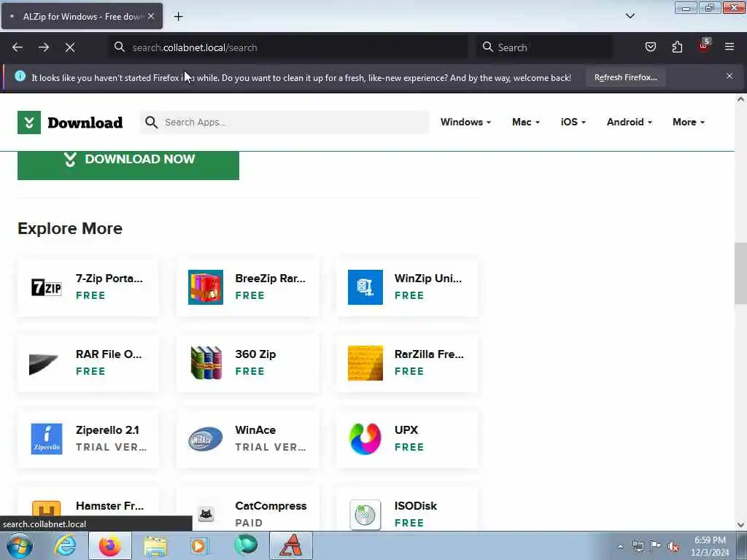Click the muted volume tray icon
747x560 pixels.
click(x=673, y=547)
